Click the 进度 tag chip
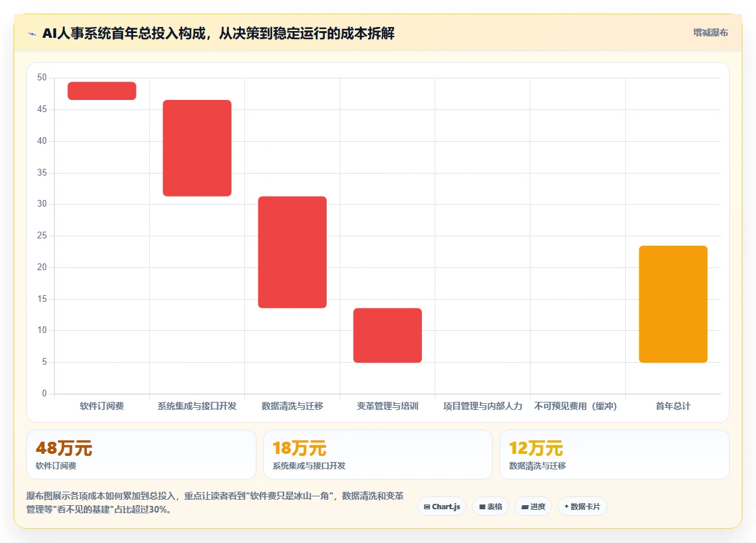This screenshot has height=543, width=756. pyautogui.click(x=533, y=507)
